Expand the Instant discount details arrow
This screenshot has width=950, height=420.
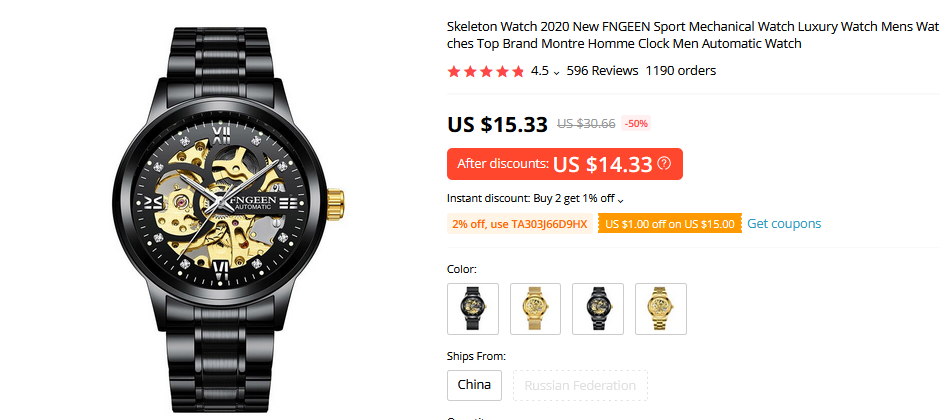[621, 199]
